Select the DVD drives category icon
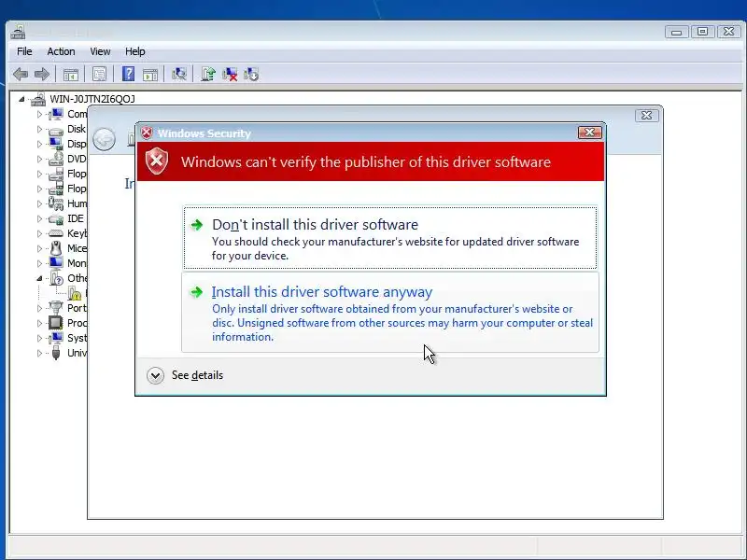This screenshot has width=747, height=560. coord(56,159)
